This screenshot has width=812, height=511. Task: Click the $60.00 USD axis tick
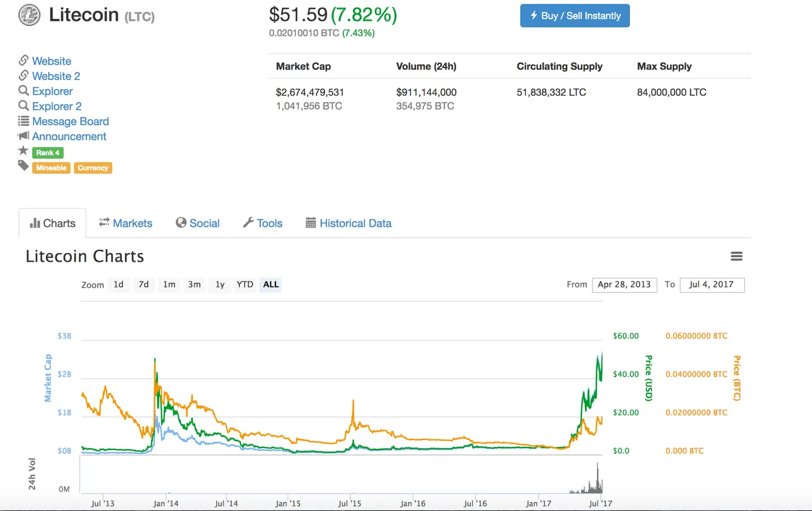(x=626, y=336)
